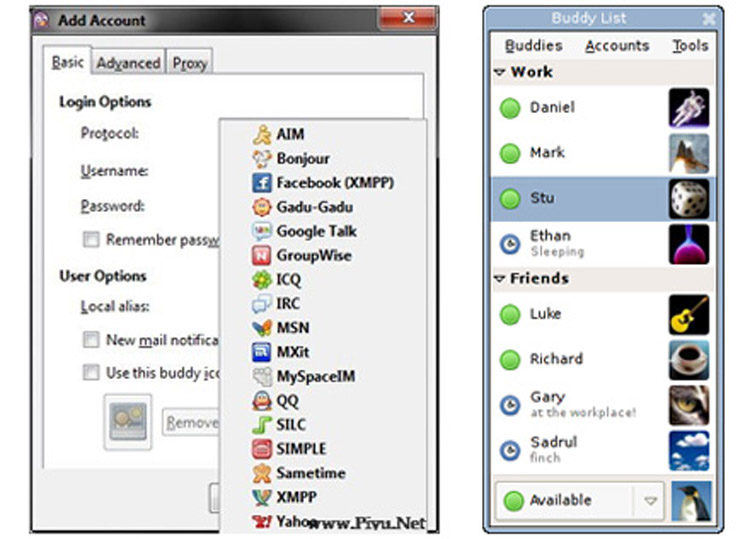Select Gadu-Gadu sun icon

click(x=262, y=207)
